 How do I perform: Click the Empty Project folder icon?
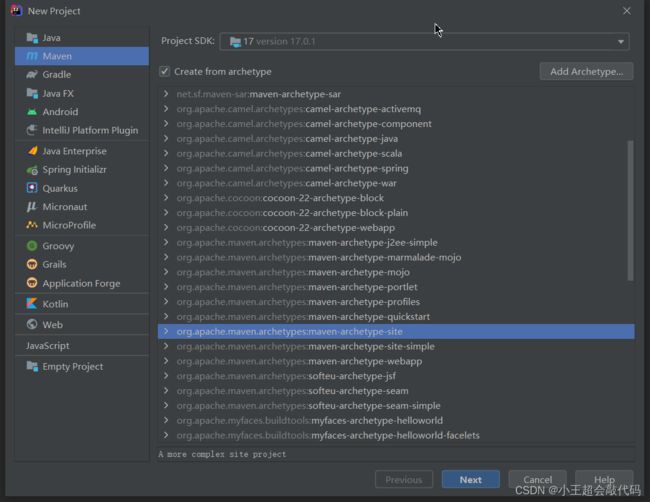point(32,366)
